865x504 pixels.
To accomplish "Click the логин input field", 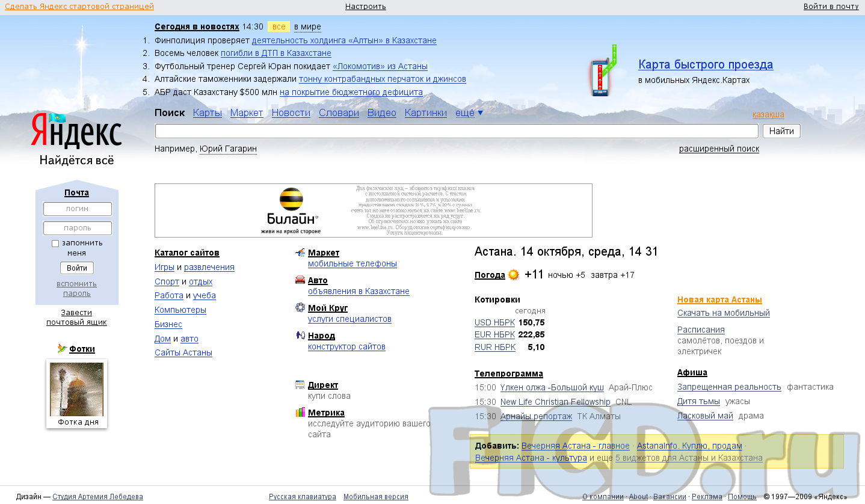I will tap(78, 209).
